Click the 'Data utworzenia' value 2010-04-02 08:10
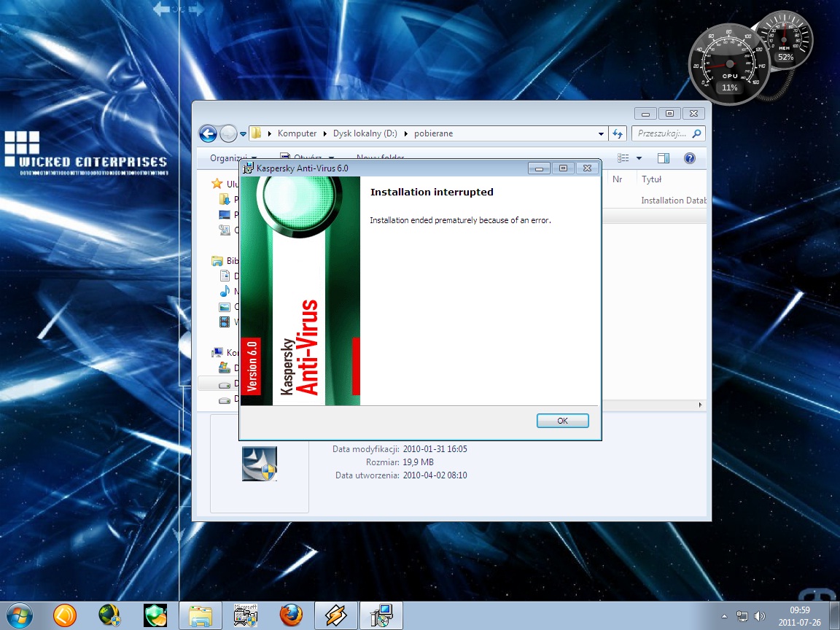 tap(435, 475)
